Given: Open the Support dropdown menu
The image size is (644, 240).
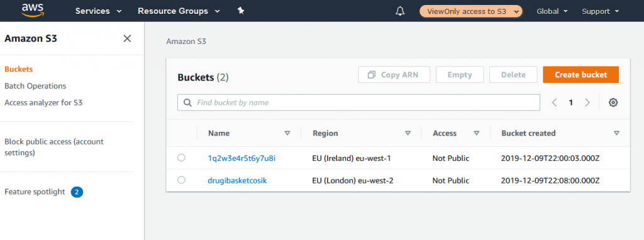Looking at the screenshot, I should (600, 11).
